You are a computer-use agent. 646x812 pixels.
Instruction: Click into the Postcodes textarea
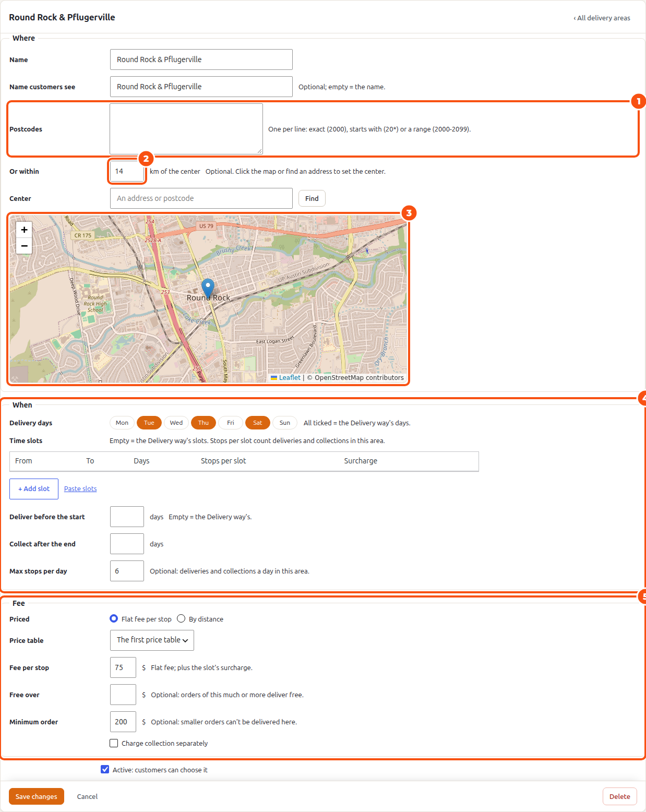pos(186,129)
